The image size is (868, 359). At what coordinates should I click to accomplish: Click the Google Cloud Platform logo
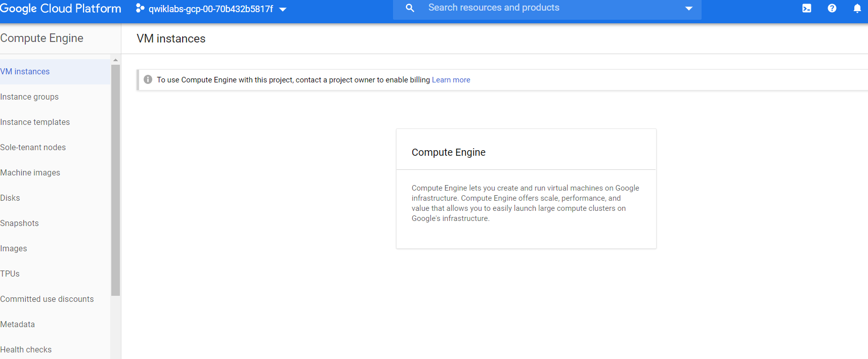[61, 9]
